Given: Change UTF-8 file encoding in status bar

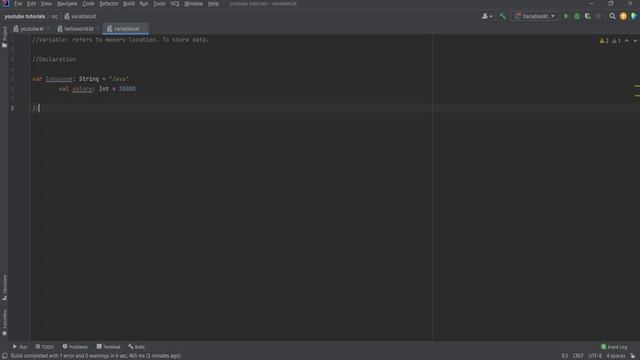Looking at the screenshot, I should click(x=595, y=356).
